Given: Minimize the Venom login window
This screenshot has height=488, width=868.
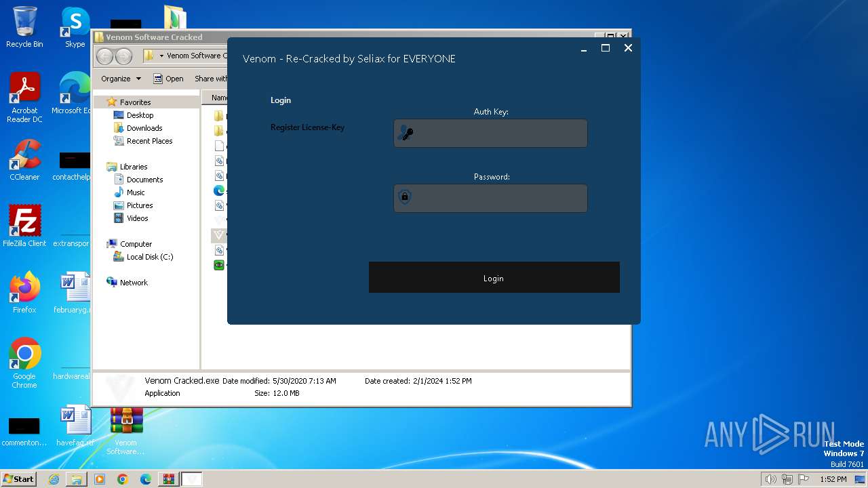Looking at the screenshot, I should pos(583,48).
